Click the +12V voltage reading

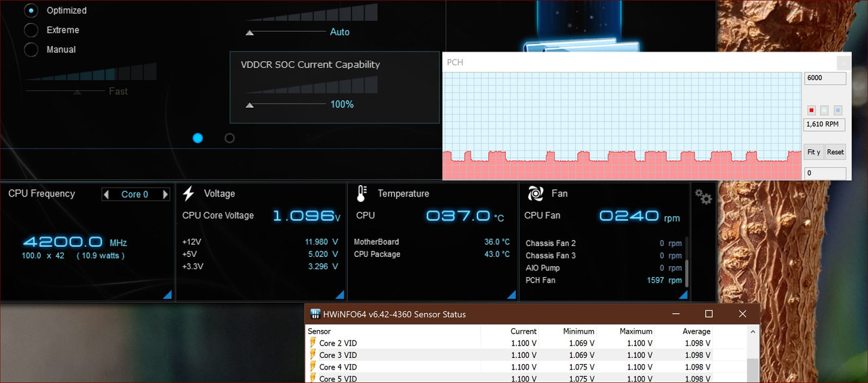click(x=321, y=242)
